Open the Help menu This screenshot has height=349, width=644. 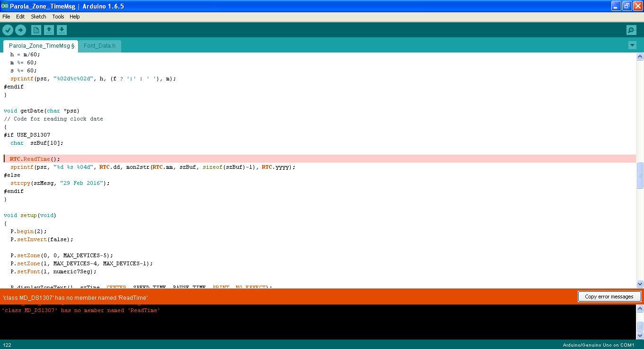(x=74, y=16)
